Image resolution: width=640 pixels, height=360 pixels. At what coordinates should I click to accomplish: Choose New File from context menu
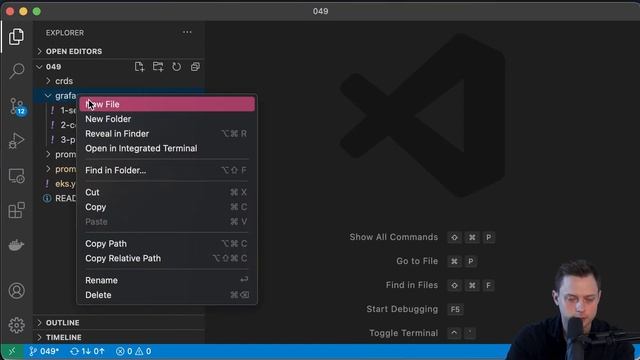coord(167,104)
